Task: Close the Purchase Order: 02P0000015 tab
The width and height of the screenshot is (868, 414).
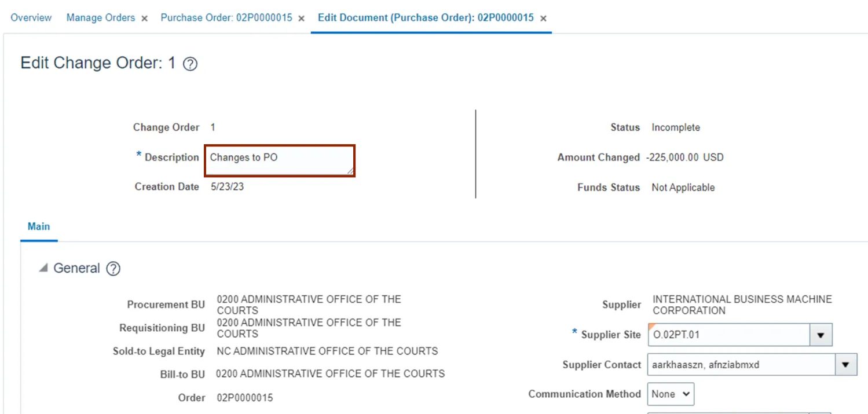Action: (x=302, y=19)
